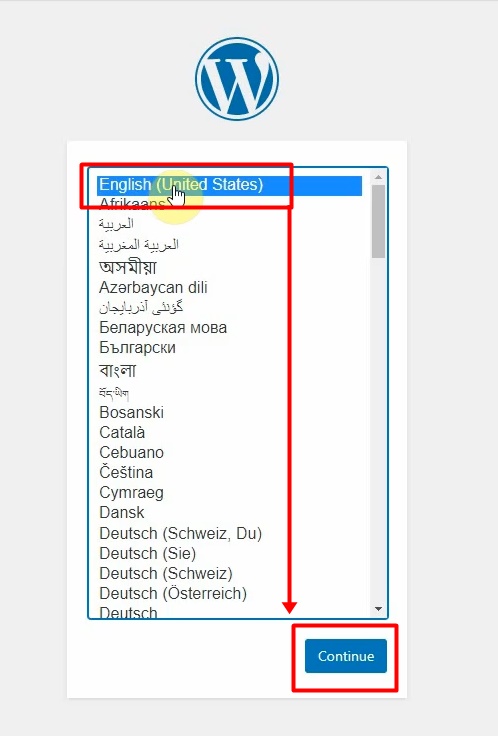Viewport: 498px width, 736px height.
Task: Click the Continue button
Action: coord(346,656)
